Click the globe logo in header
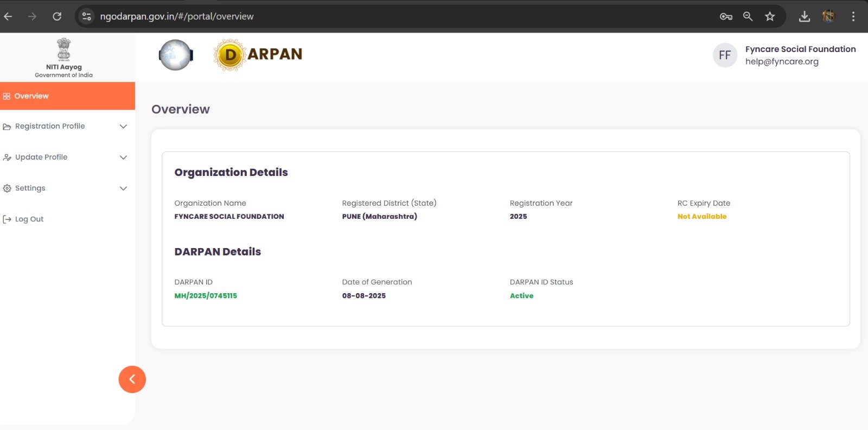Viewport: 868px width, 430px height. pyautogui.click(x=176, y=55)
